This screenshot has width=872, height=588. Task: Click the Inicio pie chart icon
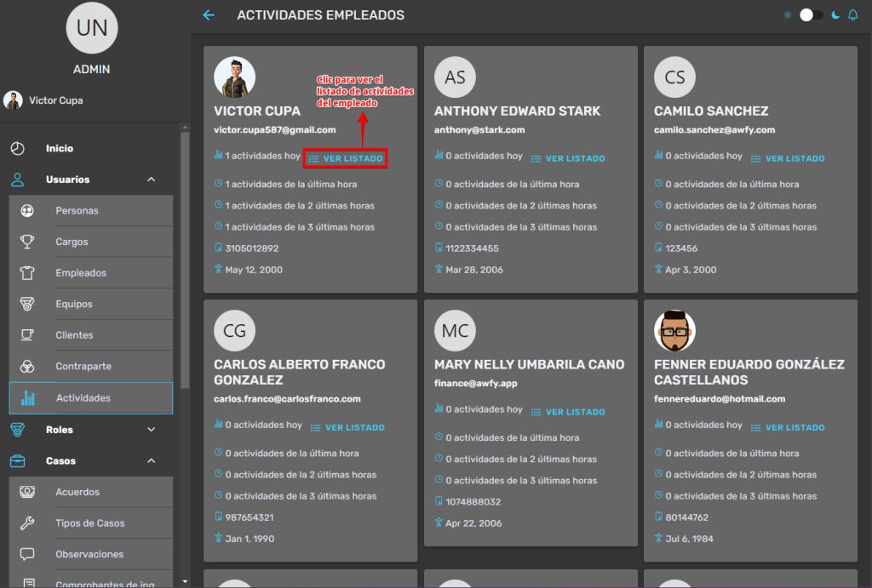pyautogui.click(x=18, y=148)
